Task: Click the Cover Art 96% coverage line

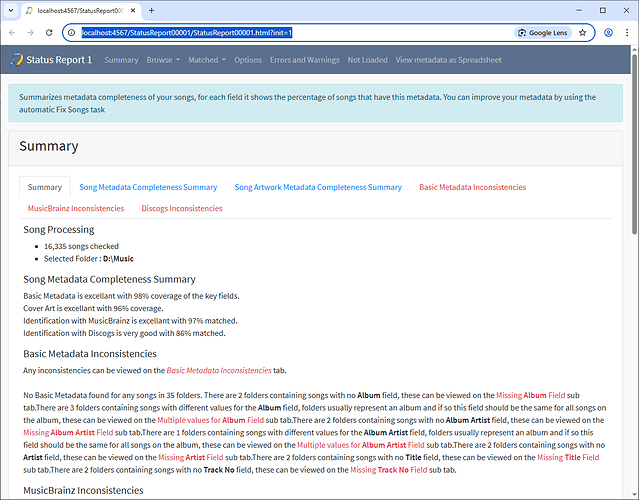Action: point(93,308)
